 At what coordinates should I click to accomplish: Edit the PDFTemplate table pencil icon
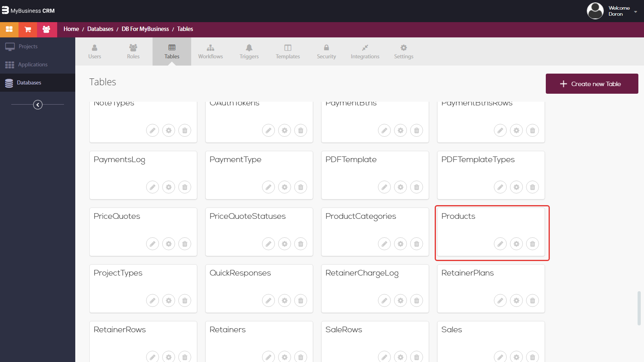coord(384,187)
